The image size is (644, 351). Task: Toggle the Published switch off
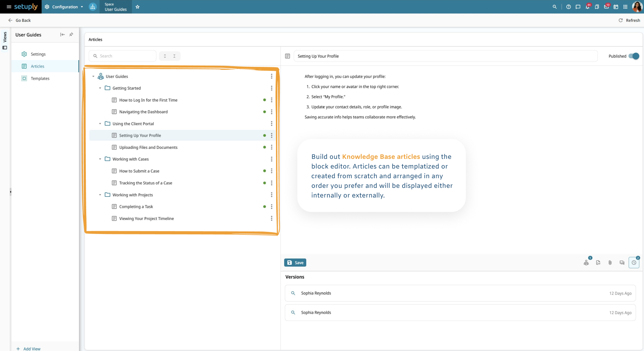[x=633, y=56]
